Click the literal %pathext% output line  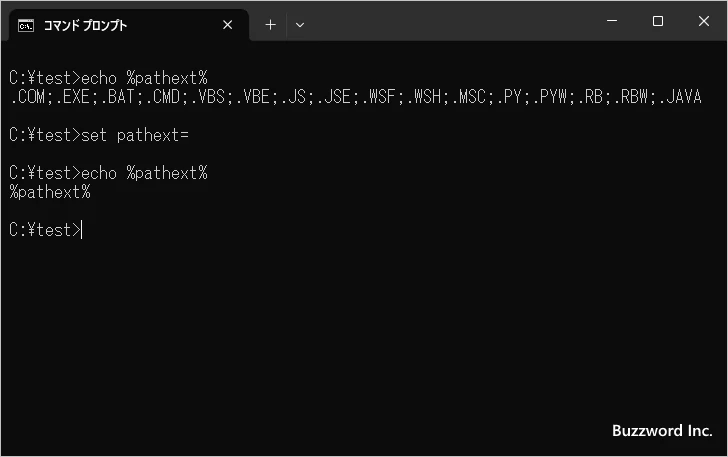[x=50, y=192]
